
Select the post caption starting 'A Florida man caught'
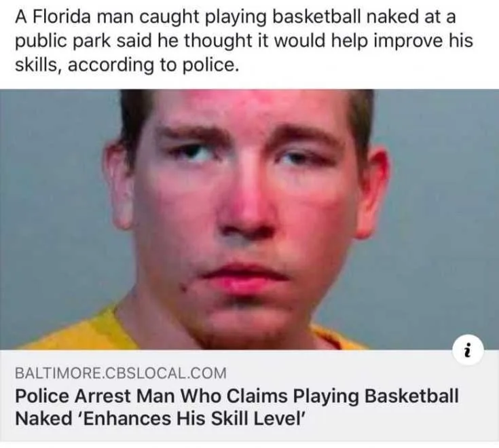244,41
